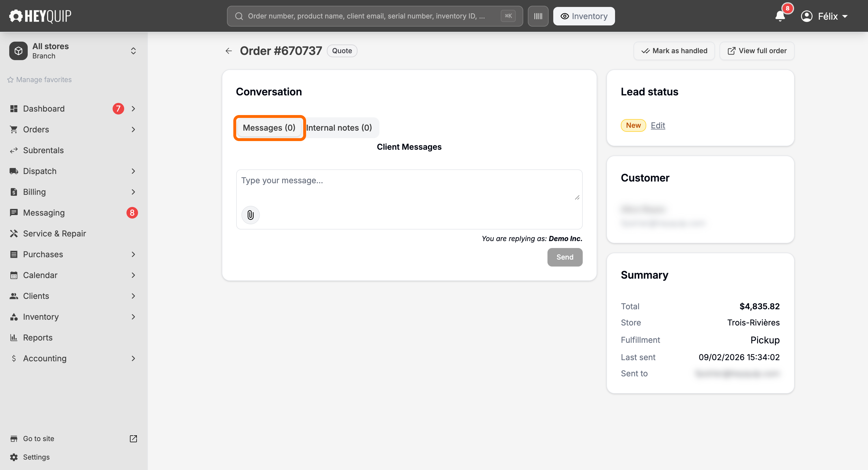Click the Trois-Rivières store value
The height and width of the screenshot is (470, 868).
[x=753, y=323]
